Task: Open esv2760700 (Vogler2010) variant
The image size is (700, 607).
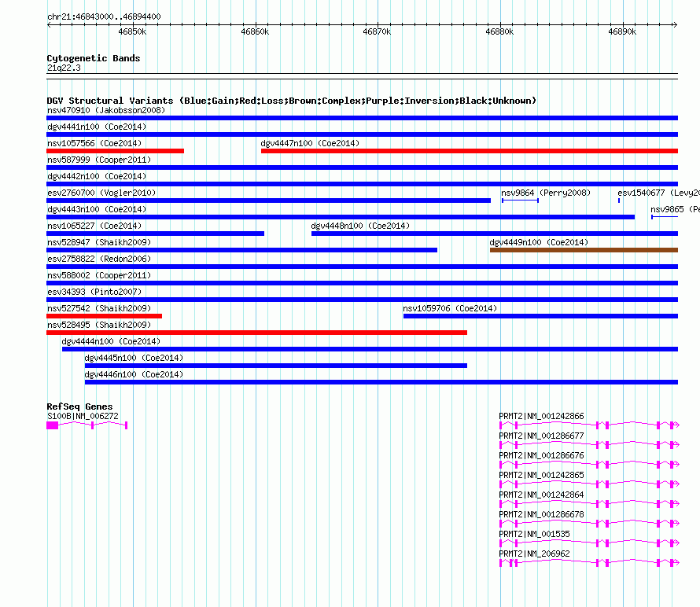Action: (268, 200)
